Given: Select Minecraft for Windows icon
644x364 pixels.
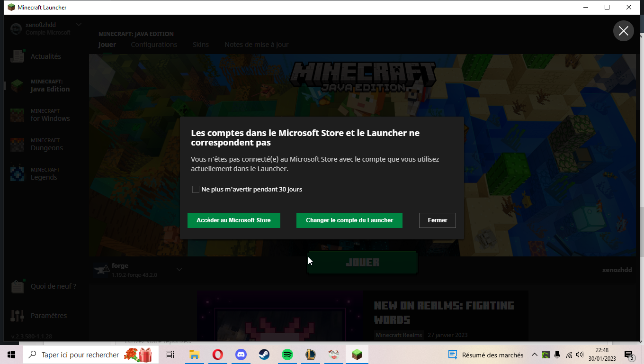Looking at the screenshot, I should 18,115.
